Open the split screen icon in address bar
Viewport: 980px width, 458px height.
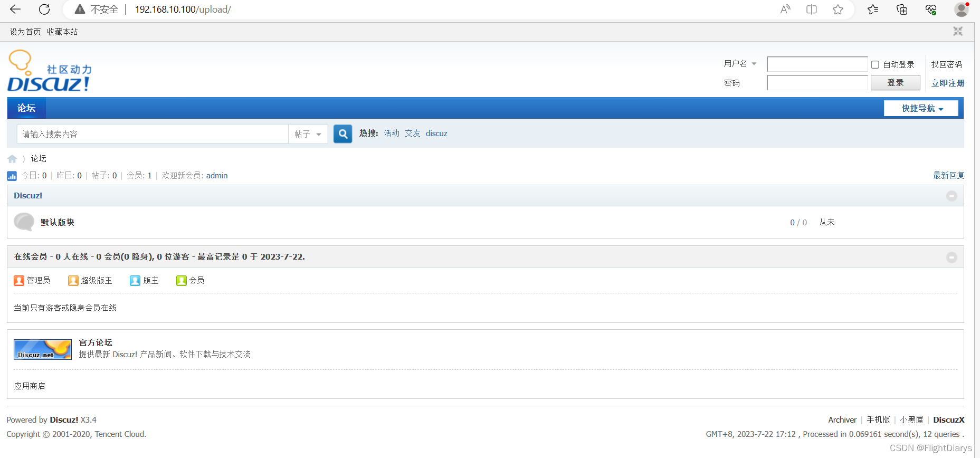812,9
